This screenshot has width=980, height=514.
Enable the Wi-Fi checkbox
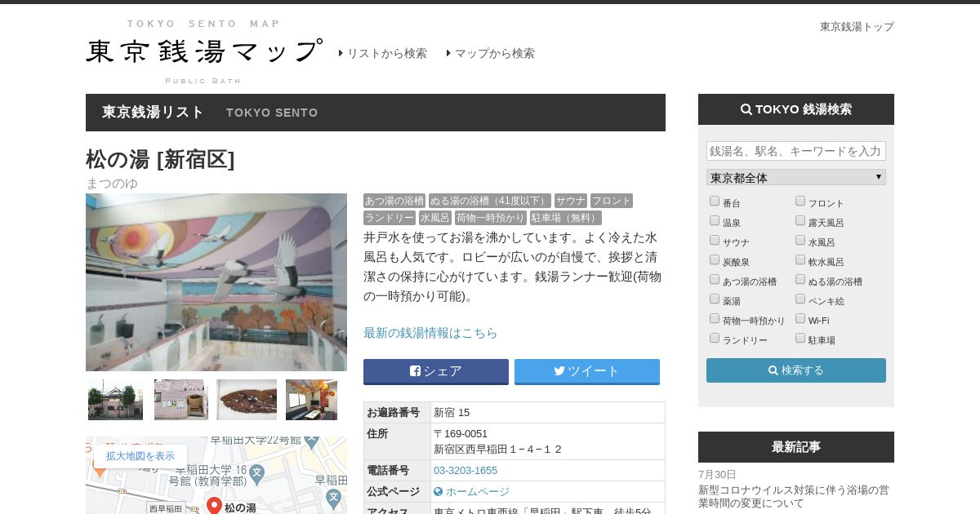click(800, 318)
